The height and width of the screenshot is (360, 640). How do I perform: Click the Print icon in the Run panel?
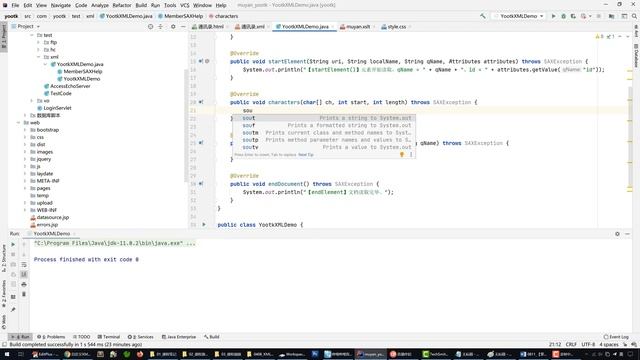click(x=24, y=284)
